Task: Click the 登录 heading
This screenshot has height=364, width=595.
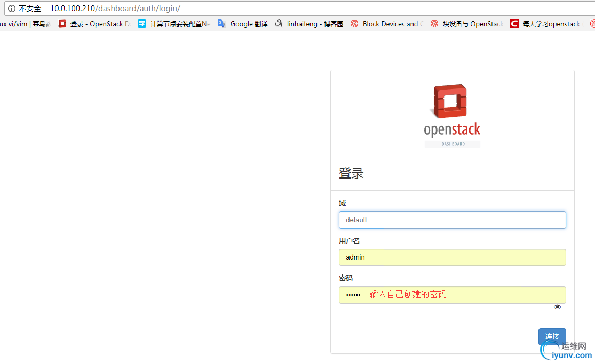Action: point(351,173)
